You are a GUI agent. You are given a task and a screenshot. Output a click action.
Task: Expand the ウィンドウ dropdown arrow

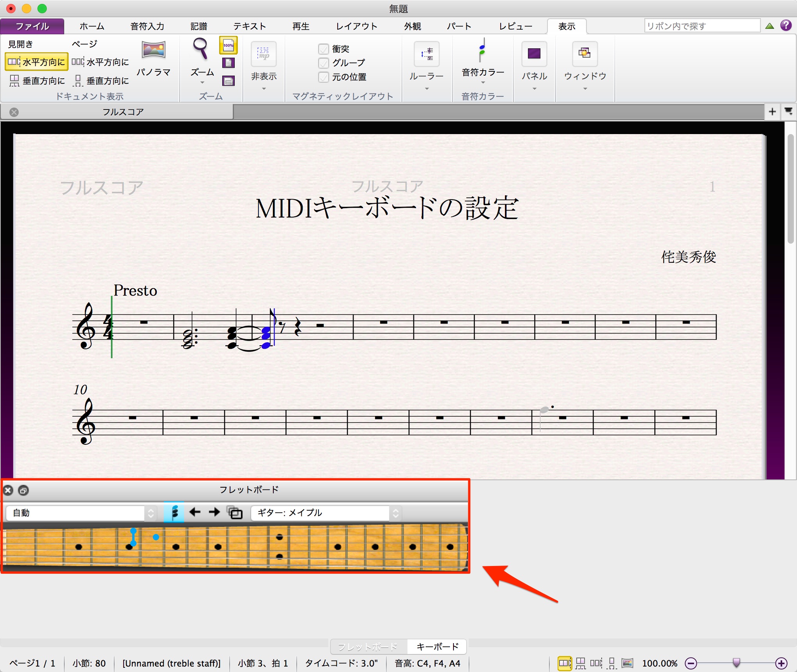tap(585, 88)
